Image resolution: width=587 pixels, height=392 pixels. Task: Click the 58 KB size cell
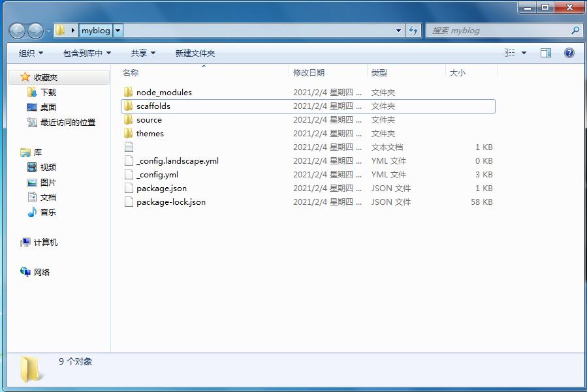pyautogui.click(x=482, y=202)
